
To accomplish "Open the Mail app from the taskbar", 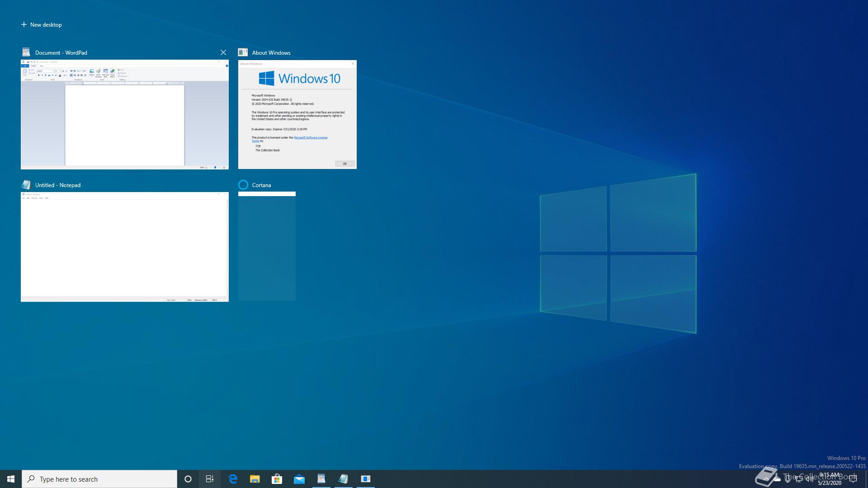I will (299, 479).
